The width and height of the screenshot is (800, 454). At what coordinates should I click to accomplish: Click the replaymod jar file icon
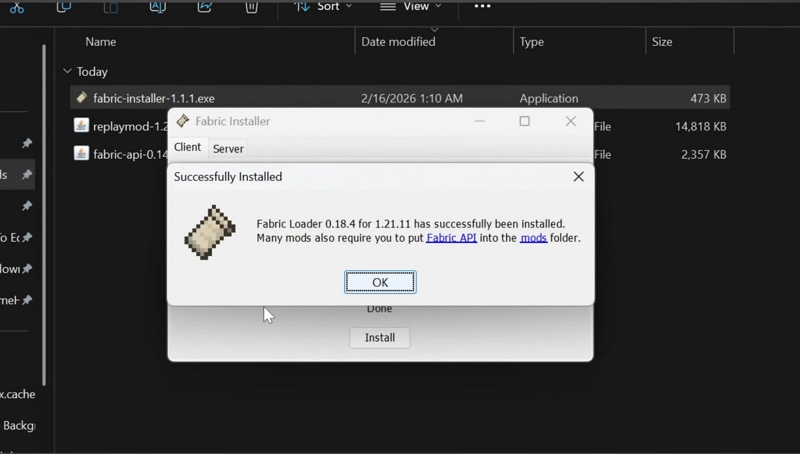pos(81,125)
